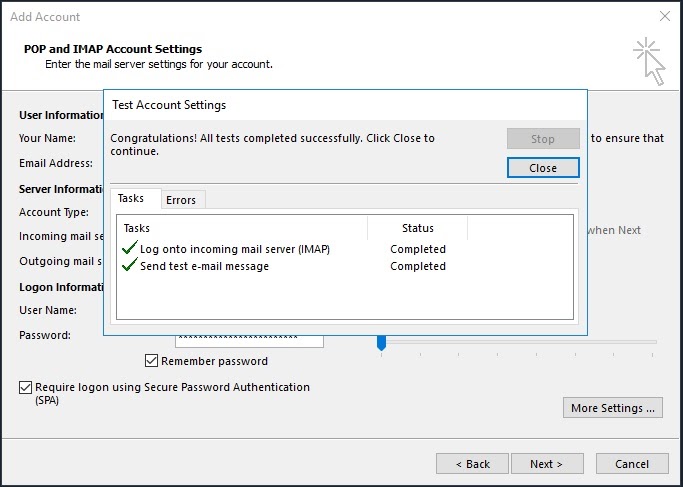Select the Log onto incoming mail server row
The height and width of the screenshot is (487, 683).
235,249
